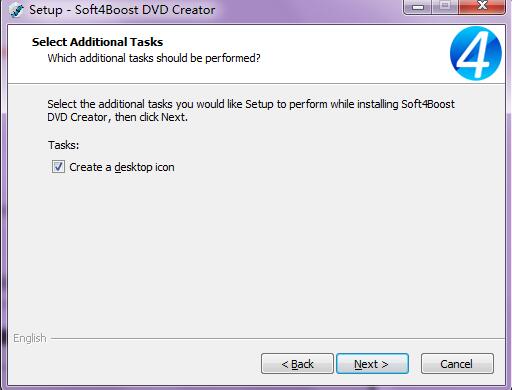Click the grayed-out maximize button
Screen dimensions: 512x390
[x=445, y=7]
